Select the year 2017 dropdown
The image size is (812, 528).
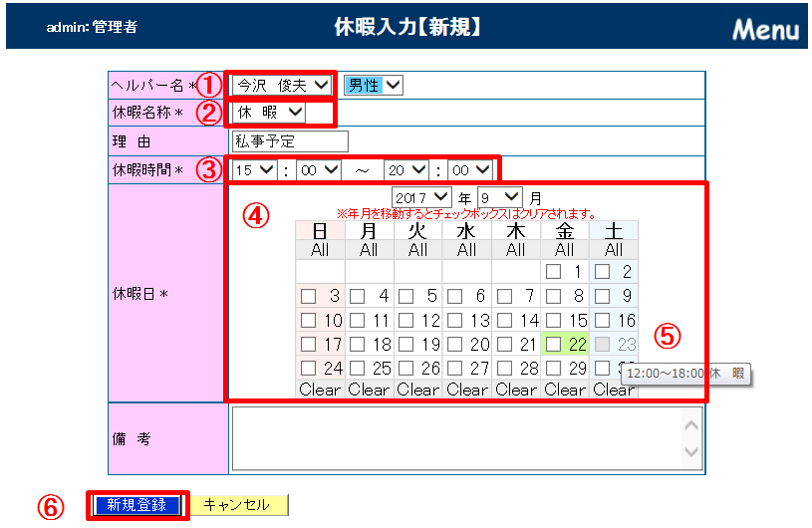click(x=422, y=197)
